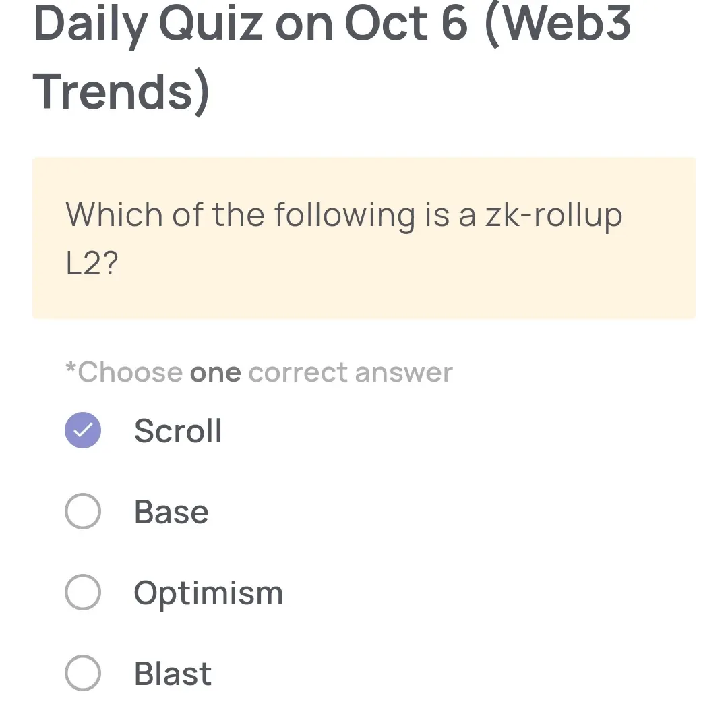Screen dimensions: 728x702
Task: Click the Choose one correct answer instruction
Action: pyautogui.click(x=258, y=372)
